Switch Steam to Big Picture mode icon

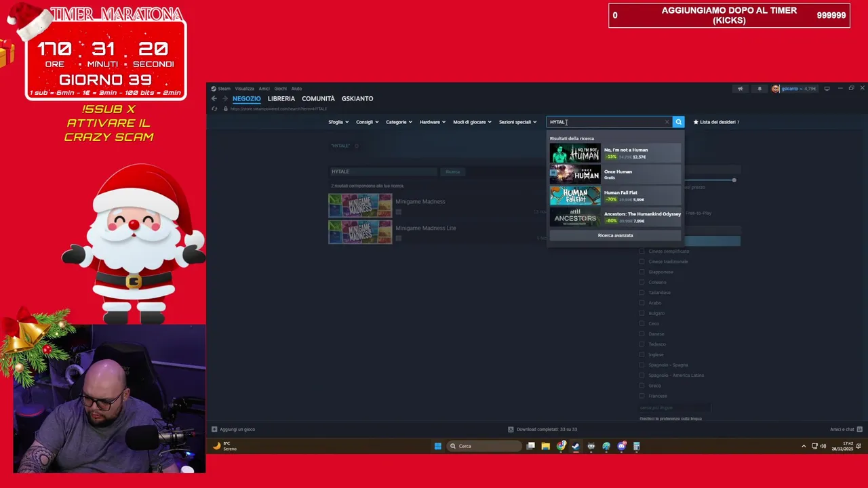pyautogui.click(x=827, y=89)
